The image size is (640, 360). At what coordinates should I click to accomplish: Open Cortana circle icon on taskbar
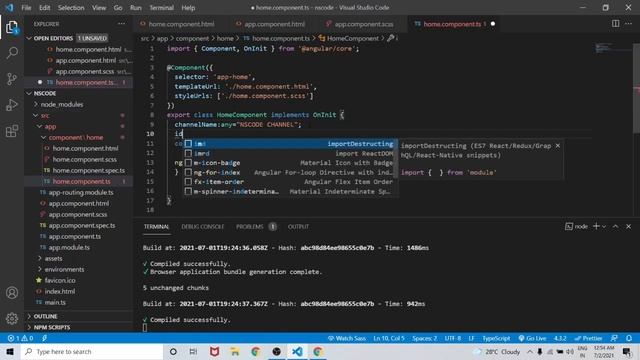pos(173,351)
